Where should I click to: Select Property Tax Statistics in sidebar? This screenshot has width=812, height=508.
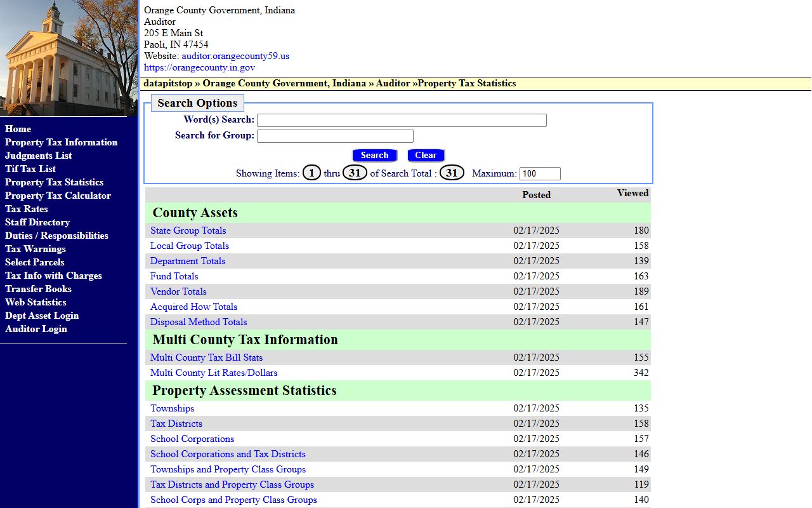pos(54,182)
